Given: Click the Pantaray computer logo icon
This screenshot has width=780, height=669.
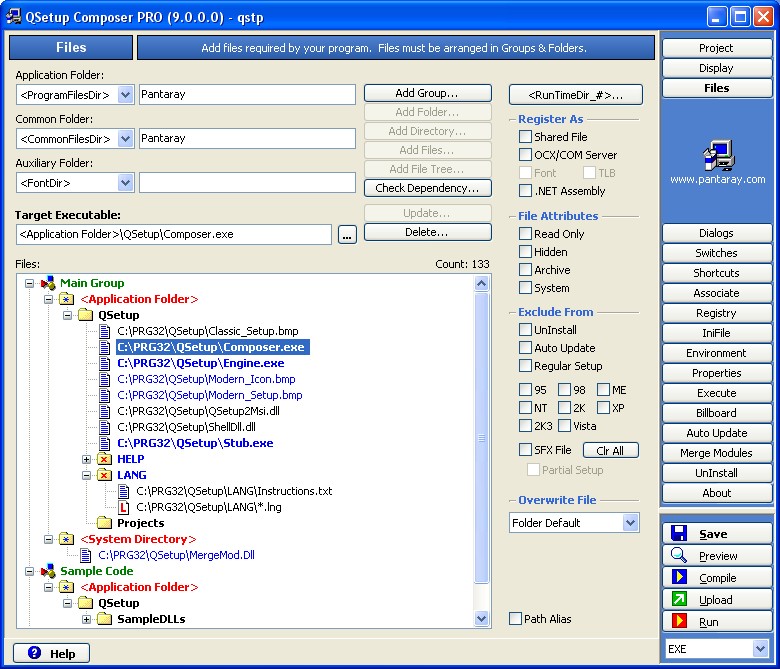Looking at the screenshot, I should click(718, 156).
